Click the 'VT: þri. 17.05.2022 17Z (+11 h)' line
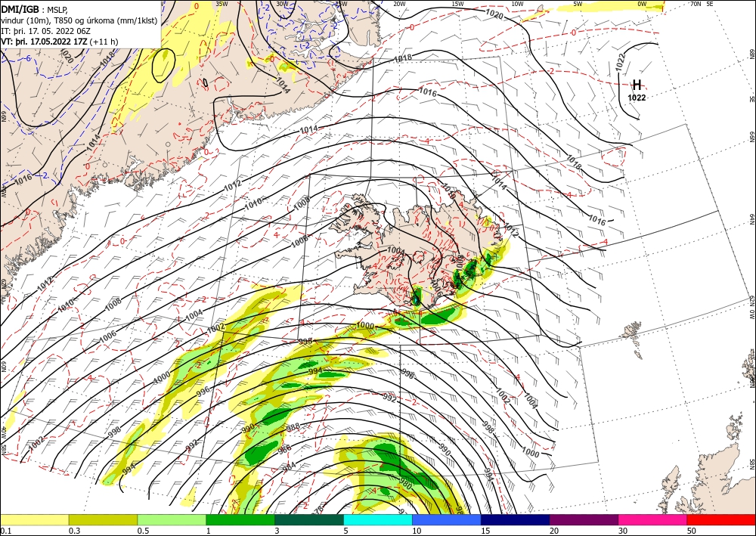756x536 pixels. coord(59,42)
